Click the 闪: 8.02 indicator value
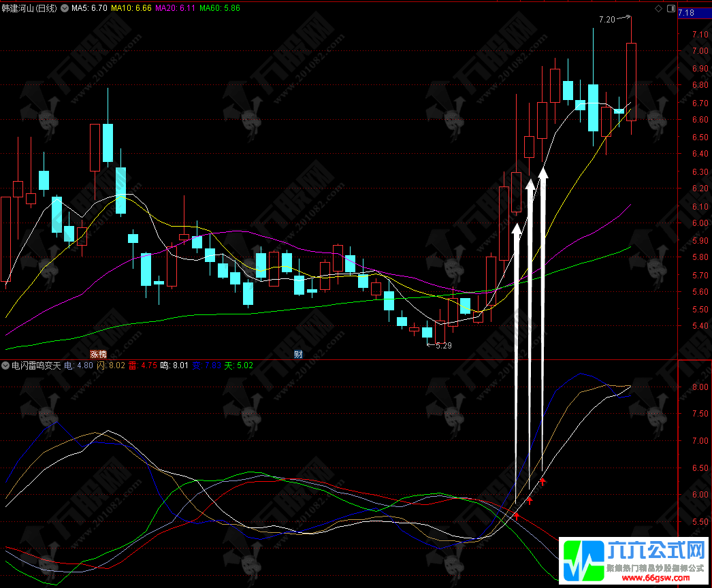 click(x=111, y=365)
